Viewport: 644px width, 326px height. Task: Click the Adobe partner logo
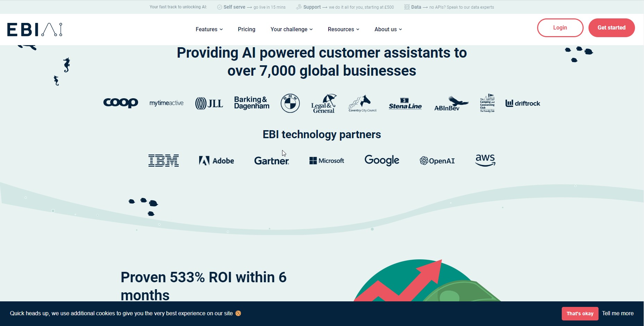pos(217,161)
